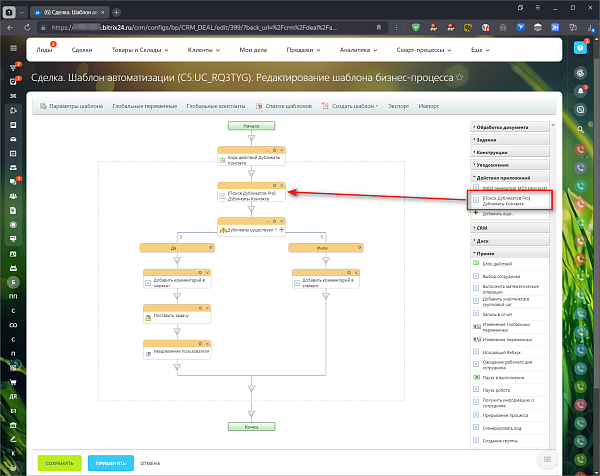Select 'Блок действий' in Прочее list

point(497,264)
